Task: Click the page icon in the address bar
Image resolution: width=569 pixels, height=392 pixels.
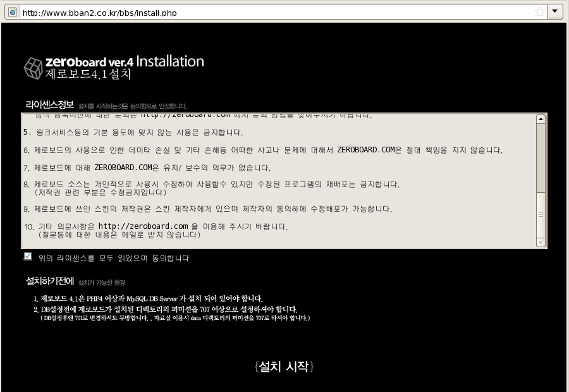Action: click(x=13, y=13)
